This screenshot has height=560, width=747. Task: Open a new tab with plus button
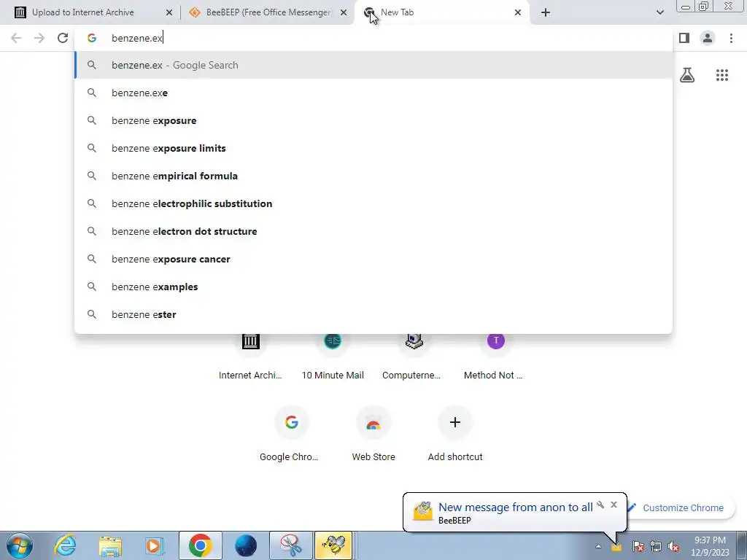pos(546,12)
